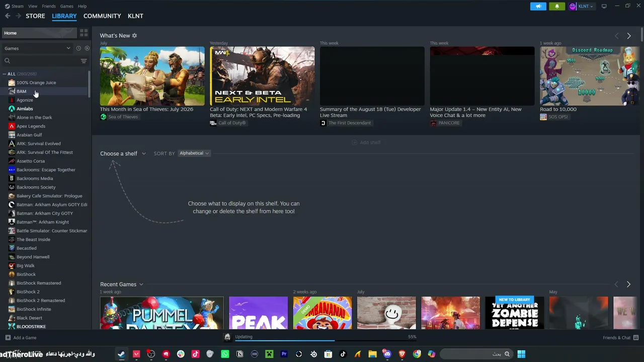644x362 pixels.
Task: Open the Help menu
Action: (x=82, y=6)
